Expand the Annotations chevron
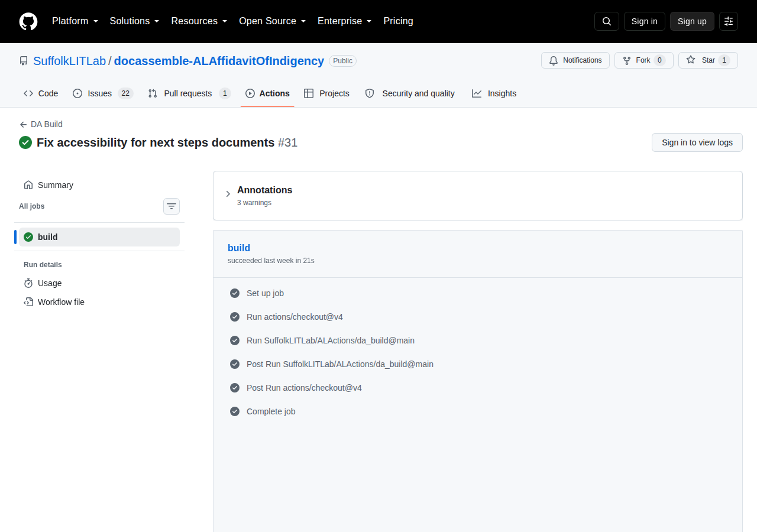Viewport: 757px width, 532px height. pos(228,194)
